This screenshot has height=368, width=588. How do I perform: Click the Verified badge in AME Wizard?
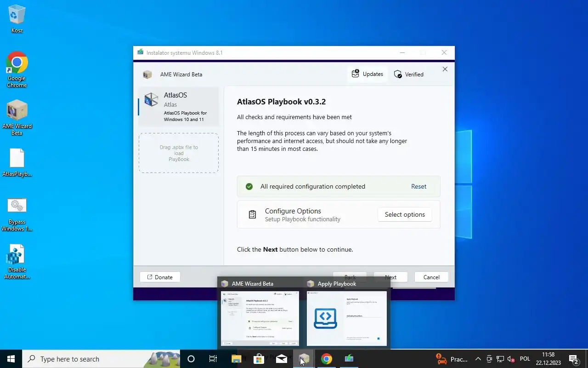pyautogui.click(x=409, y=74)
